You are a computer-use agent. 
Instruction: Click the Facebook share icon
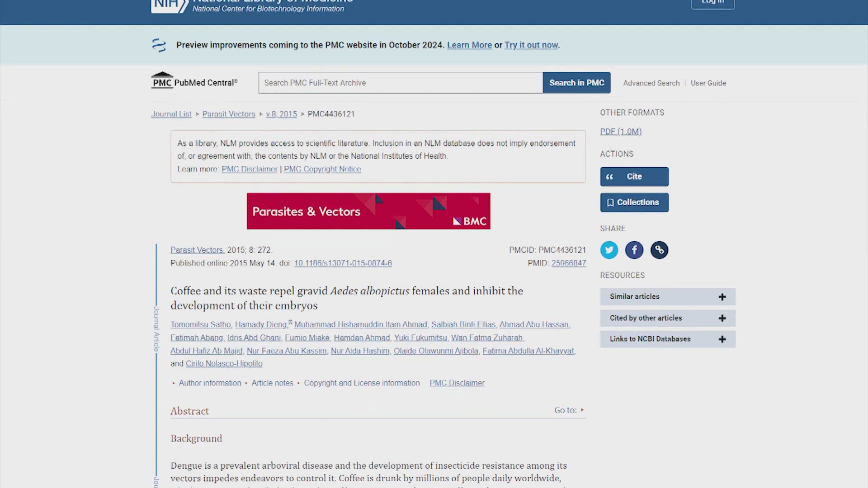pos(634,250)
